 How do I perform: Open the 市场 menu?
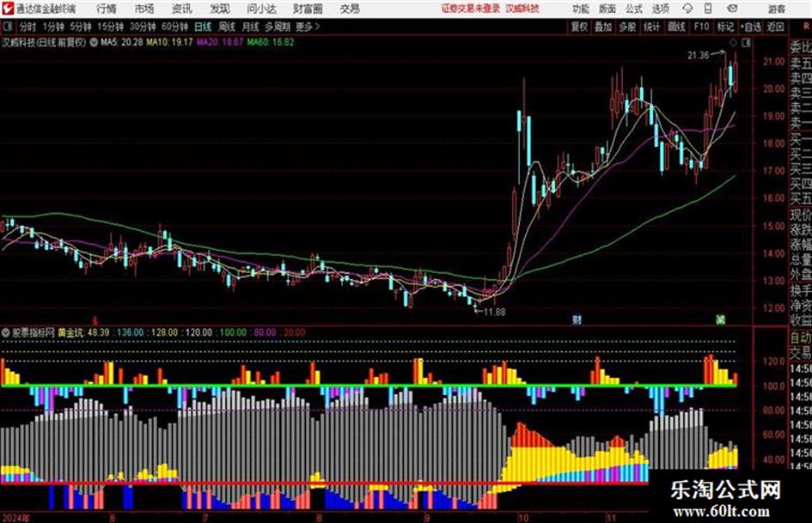click(144, 9)
